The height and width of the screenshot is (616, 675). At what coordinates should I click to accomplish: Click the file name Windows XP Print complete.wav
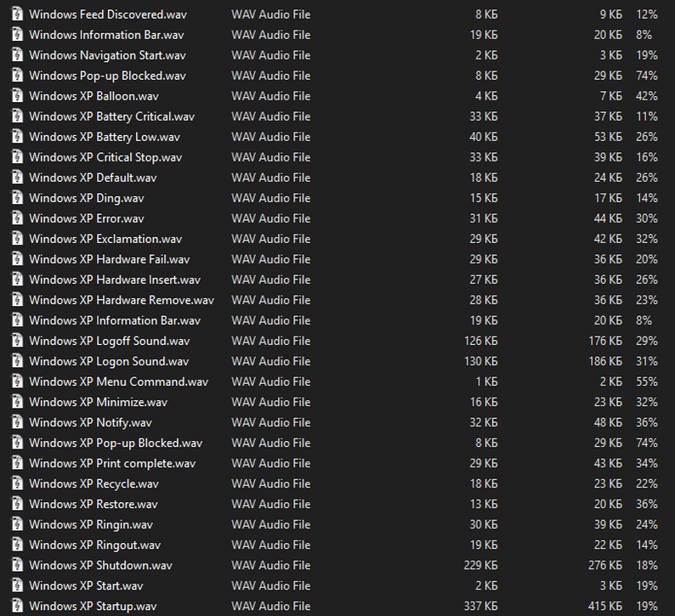[112, 463]
